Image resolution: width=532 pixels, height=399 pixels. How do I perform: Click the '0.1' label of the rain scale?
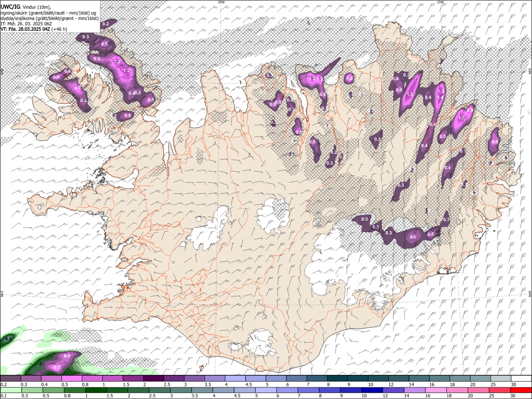pos(3,396)
